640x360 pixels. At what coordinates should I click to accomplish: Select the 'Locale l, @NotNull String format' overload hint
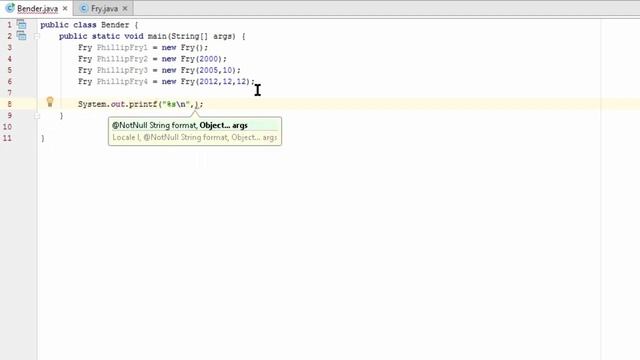[x=195, y=138]
